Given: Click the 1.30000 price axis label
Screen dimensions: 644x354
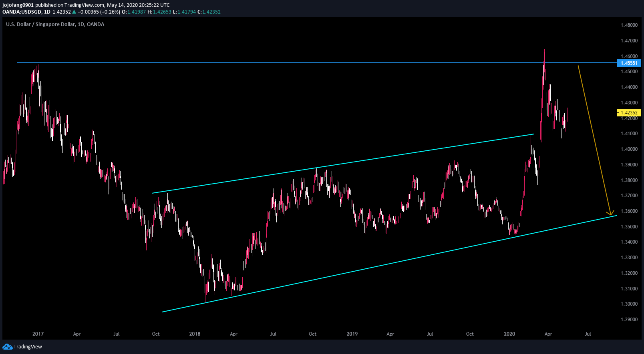Looking at the screenshot, I should pyautogui.click(x=629, y=304).
